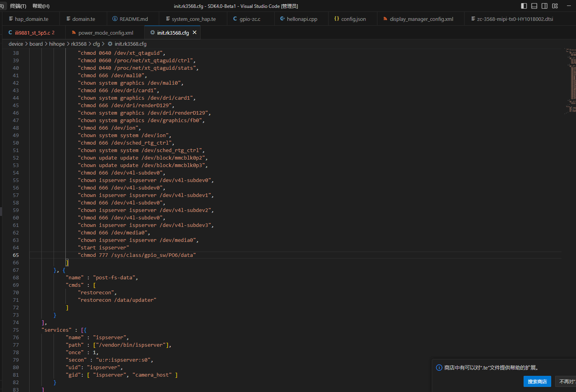Click "restorecon /data/updater" line
Image resolution: width=576 pixels, height=392 pixels.
[117, 300]
